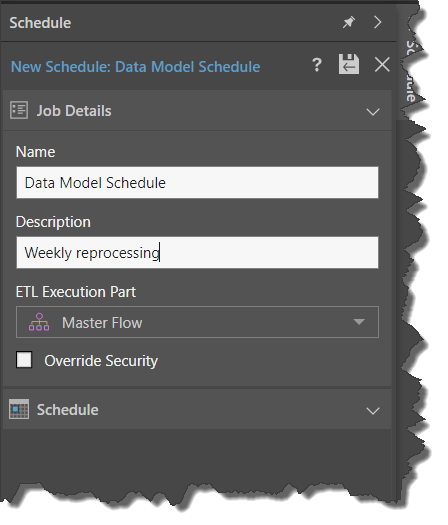Click the Schedule calendar icon
The image size is (448, 525).
(x=19, y=409)
